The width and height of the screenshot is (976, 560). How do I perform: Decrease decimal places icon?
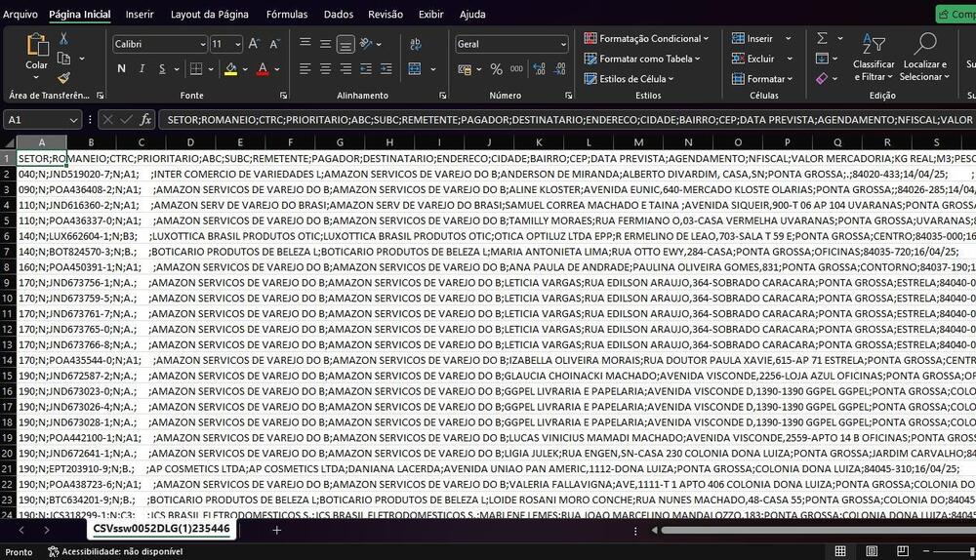[x=559, y=69]
